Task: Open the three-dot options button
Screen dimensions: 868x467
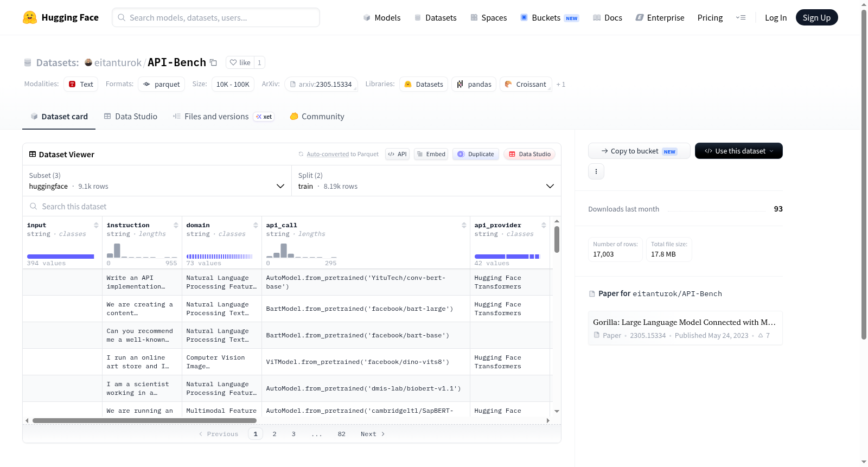Action: click(x=596, y=171)
